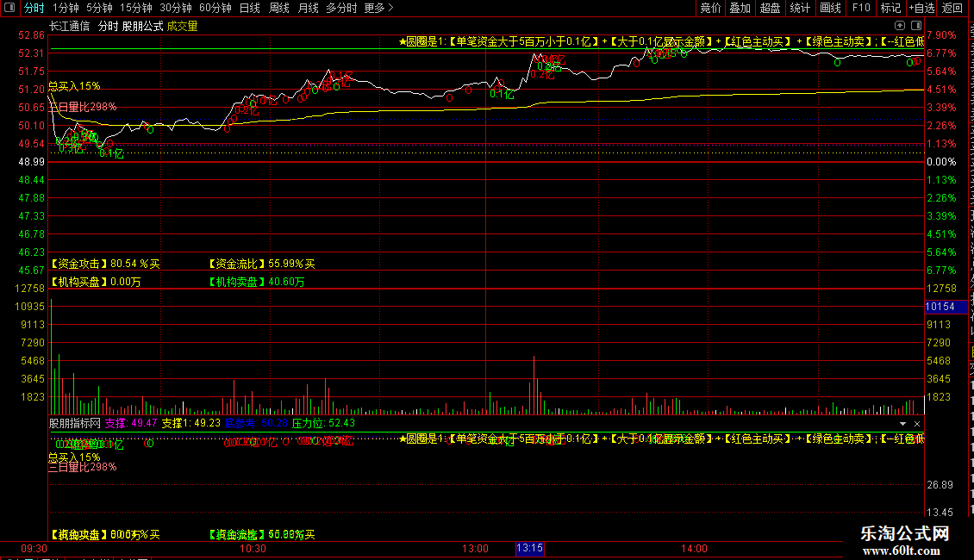Open the 竞价 auction view
974x560 pixels.
[710, 8]
